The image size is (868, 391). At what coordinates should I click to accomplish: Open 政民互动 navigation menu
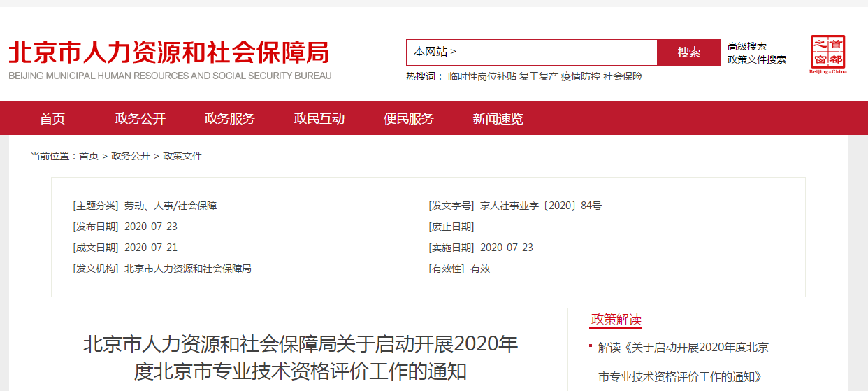(x=319, y=119)
